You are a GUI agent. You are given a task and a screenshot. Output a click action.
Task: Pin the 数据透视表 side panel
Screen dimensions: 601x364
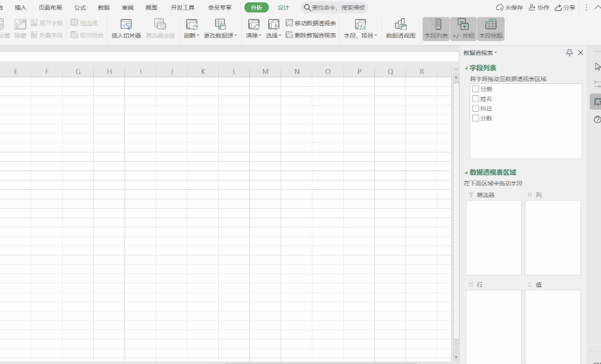pos(569,53)
